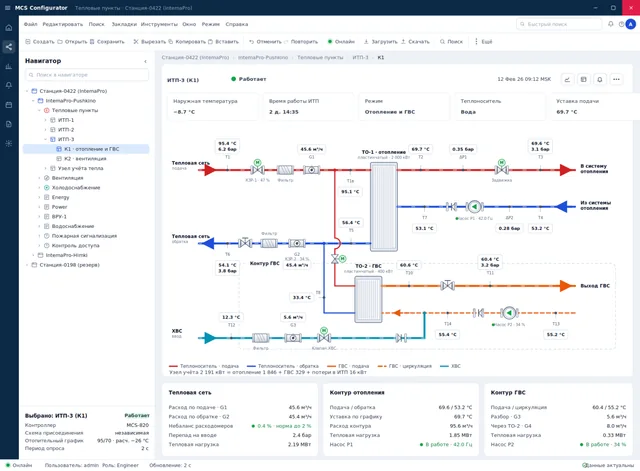Open table view icon for ИТП-3

coord(584,79)
